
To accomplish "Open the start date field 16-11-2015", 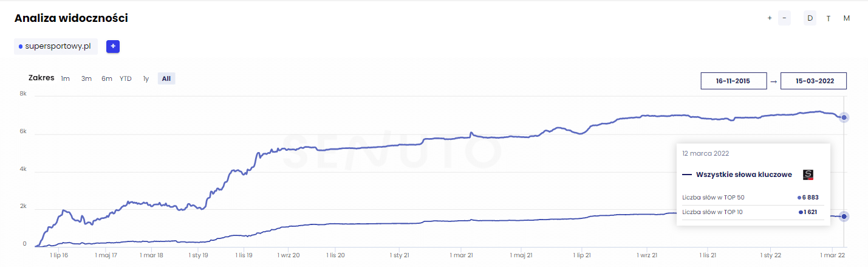I will tap(733, 81).
